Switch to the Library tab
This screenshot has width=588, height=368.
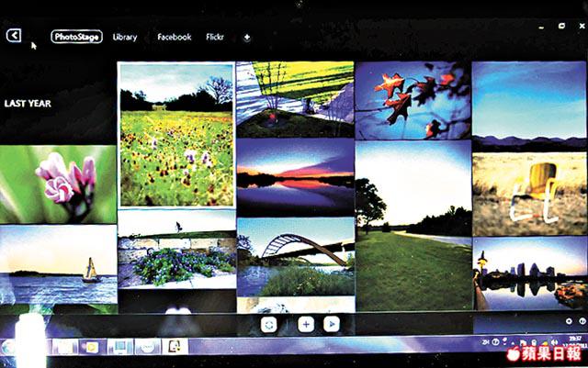click(125, 37)
